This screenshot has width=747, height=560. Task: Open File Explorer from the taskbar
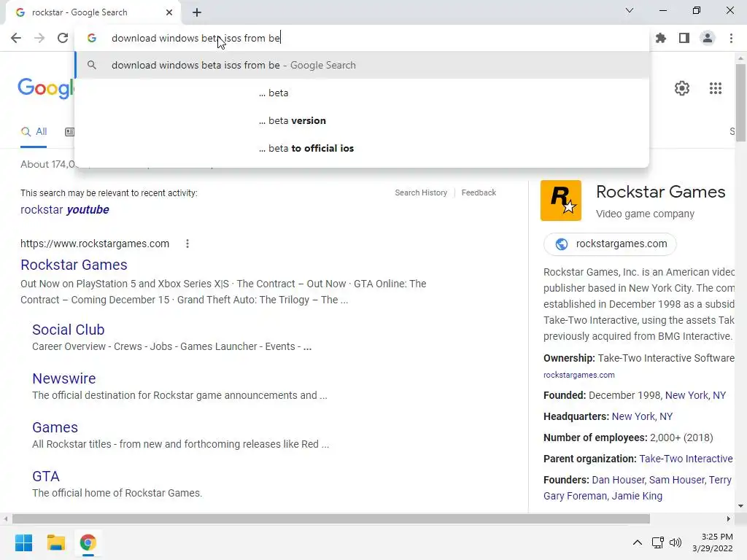pyautogui.click(x=55, y=542)
